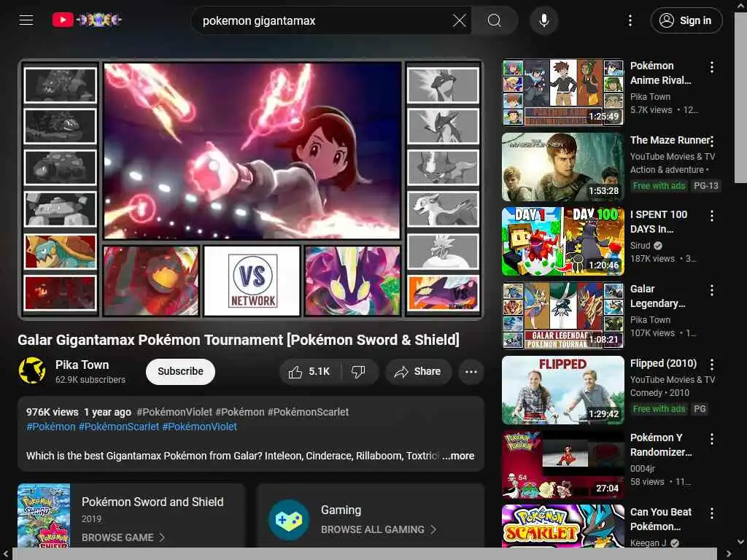Share this video
Screen dimensions: 747x560
tap(418, 371)
